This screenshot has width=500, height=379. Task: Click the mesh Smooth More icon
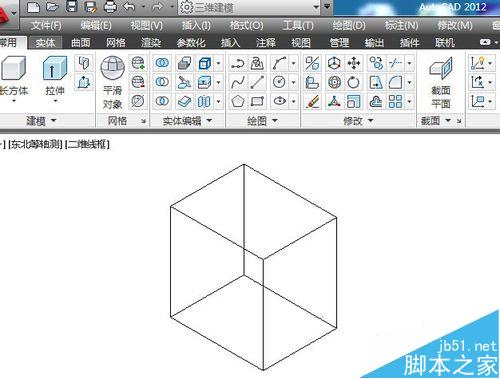click(138, 63)
